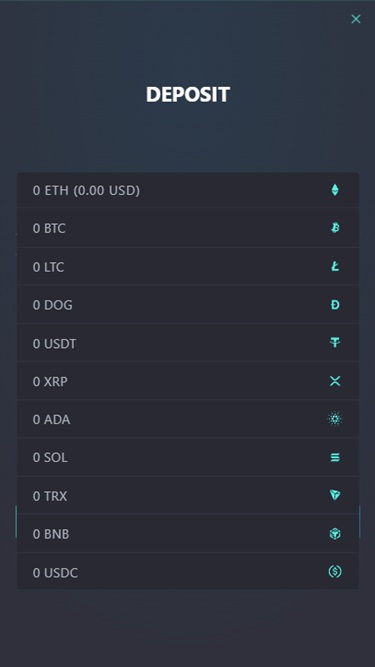Screen dimensions: 375x667
Task: Click the Dogecoin symbol icon
Action: click(x=335, y=305)
